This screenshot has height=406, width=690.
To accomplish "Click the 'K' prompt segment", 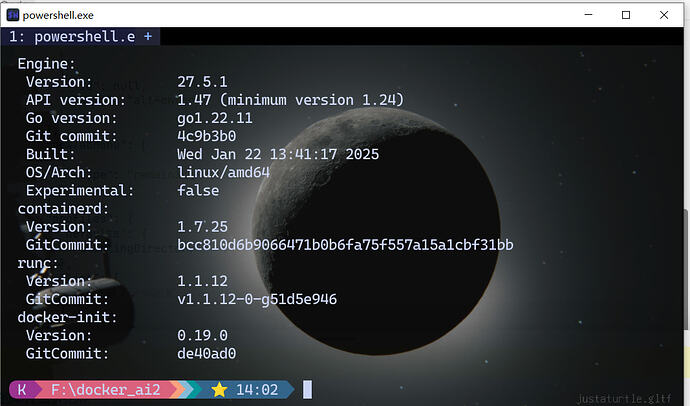I will pos(22,390).
